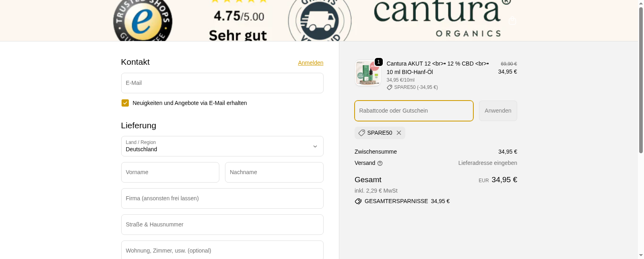This screenshot has height=259, width=644.
Task: Focus the Vorname field
Action: [170, 172]
